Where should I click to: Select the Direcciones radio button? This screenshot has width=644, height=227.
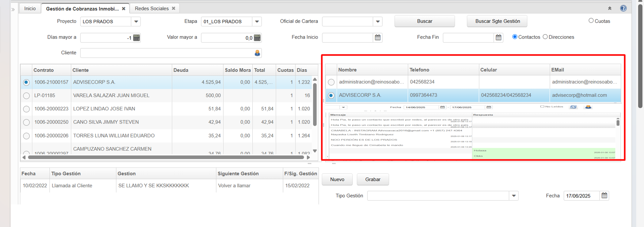[545, 37]
